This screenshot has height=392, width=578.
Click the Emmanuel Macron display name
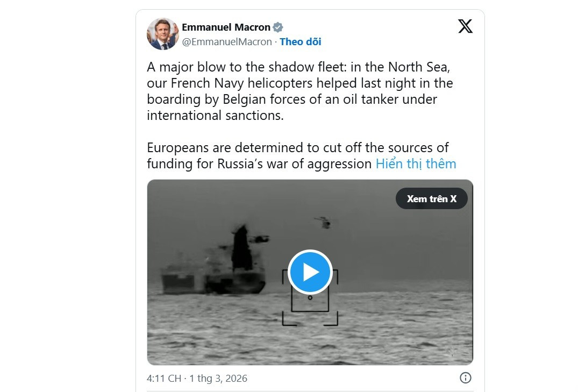click(226, 27)
